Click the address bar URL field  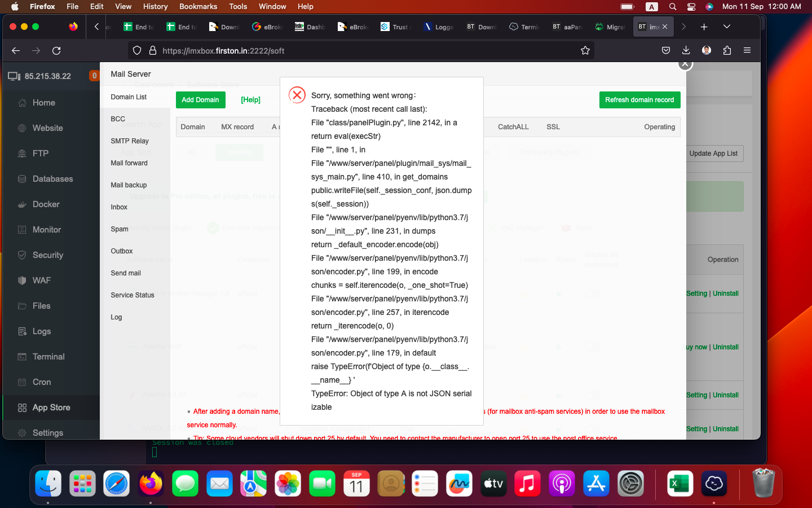[361, 51]
